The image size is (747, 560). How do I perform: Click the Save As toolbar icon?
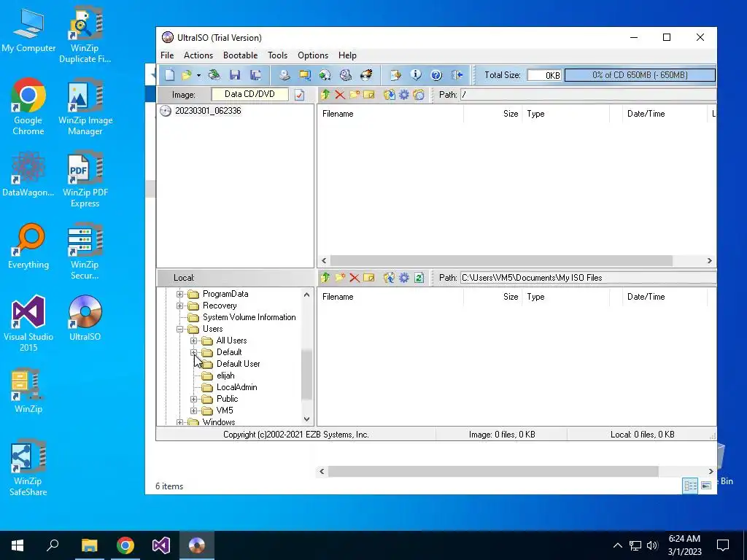pyautogui.click(x=255, y=75)
